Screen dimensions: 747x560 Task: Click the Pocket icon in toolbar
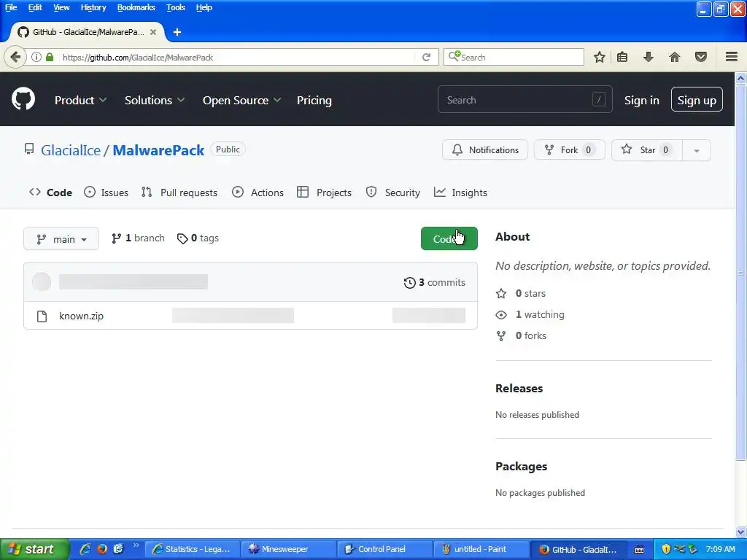click(x=701, y=57)
